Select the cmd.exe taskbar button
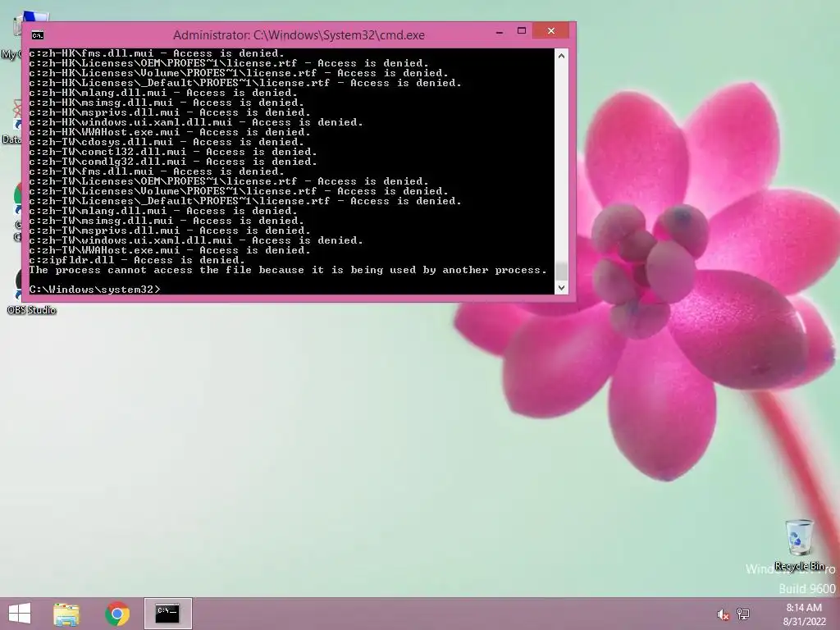 pyautogui.click(x=167, y=614)
